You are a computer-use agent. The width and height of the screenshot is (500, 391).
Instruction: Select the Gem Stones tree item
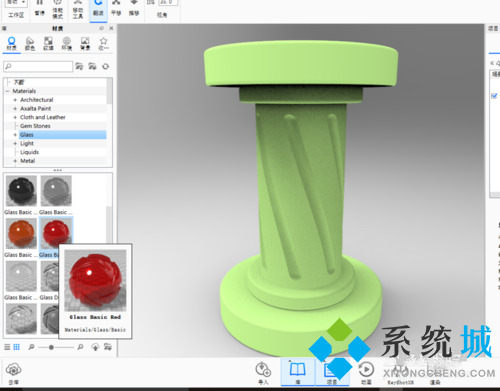[x=35, y=126]
